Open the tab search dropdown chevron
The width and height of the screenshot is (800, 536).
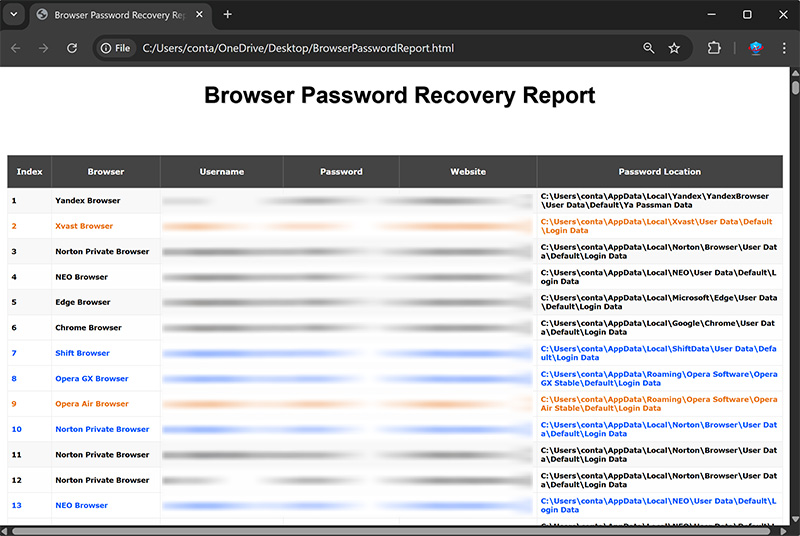(x=14, y=15)
